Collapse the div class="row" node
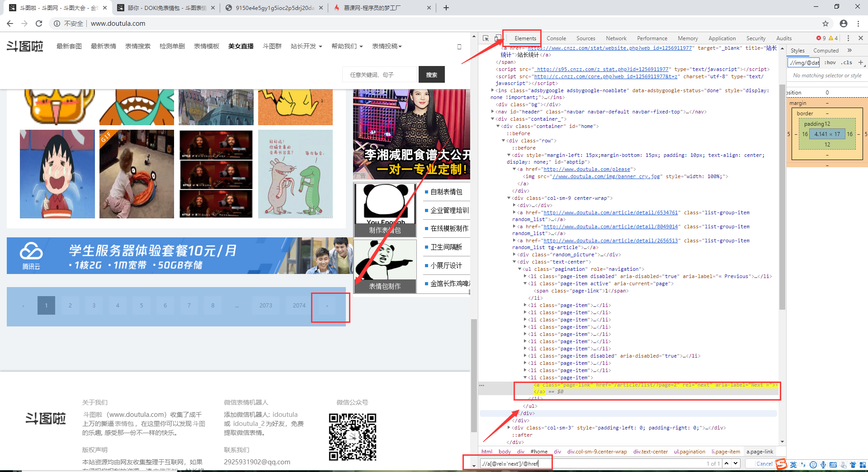 pos(503,141)
